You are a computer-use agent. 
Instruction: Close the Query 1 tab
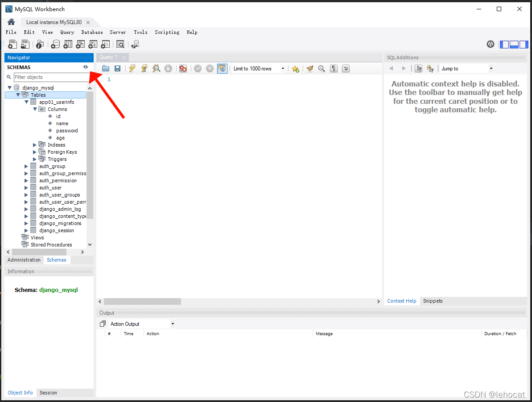pos(124,57)
